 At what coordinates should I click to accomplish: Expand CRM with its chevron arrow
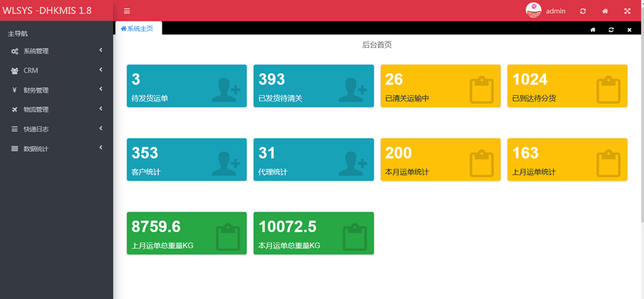coord(101,70)
